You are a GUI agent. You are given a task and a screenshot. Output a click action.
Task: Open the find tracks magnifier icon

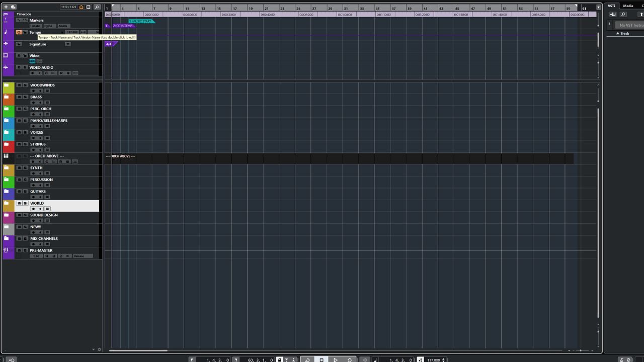point(97,7)
